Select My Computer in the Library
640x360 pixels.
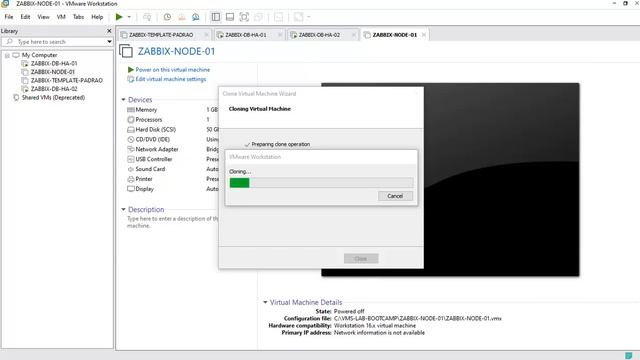tap(39, 55)
